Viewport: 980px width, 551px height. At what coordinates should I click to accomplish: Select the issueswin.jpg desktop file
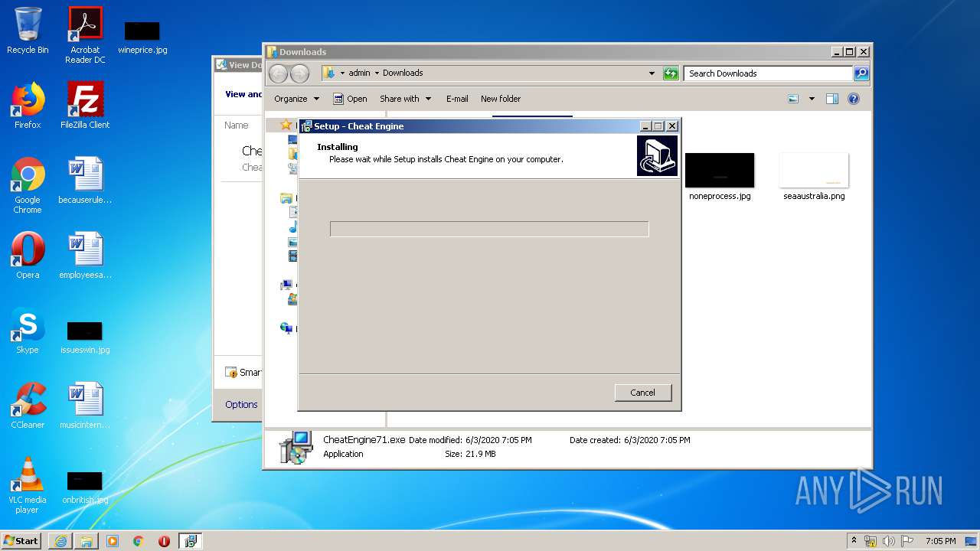[x=85, y=337]
